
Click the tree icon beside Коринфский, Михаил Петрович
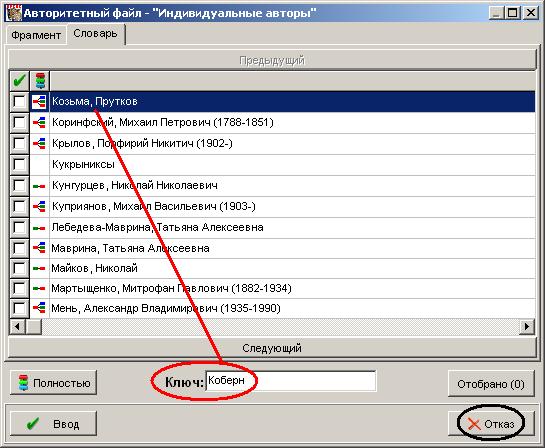pos(39,122)
